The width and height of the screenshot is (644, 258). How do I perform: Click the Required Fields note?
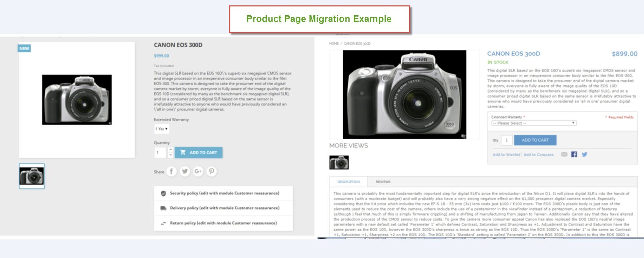(619, 117)
